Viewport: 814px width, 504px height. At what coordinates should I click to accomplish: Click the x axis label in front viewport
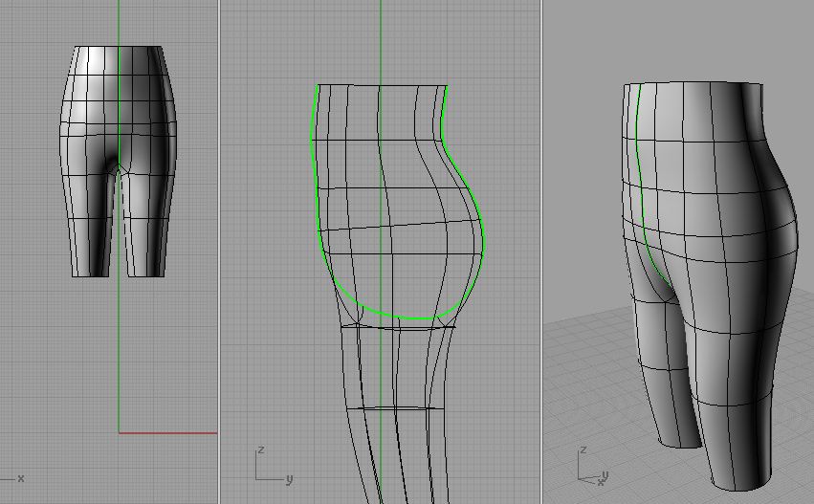click(x=21, y=478)
